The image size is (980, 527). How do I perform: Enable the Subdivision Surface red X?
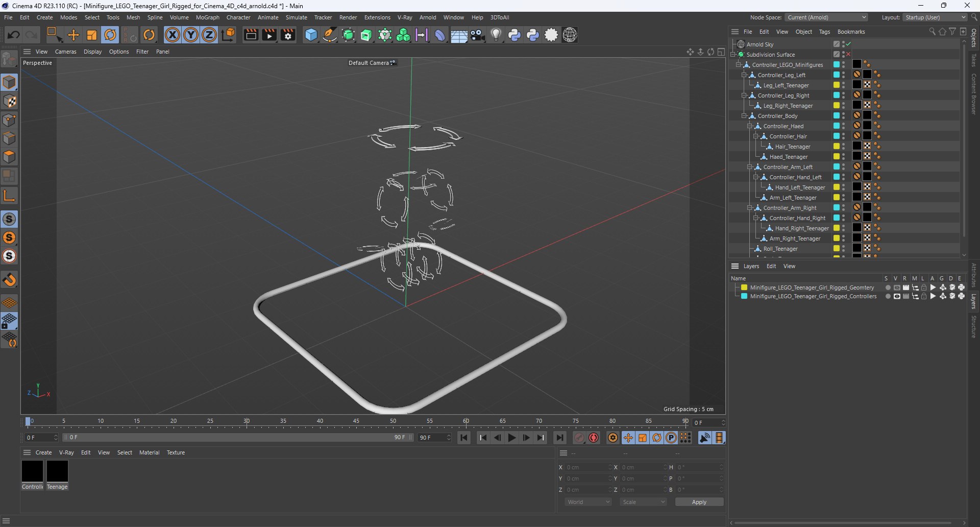848,55
